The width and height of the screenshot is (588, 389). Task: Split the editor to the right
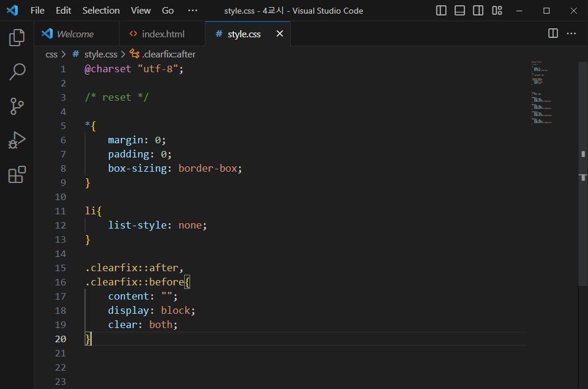coord(553,33)
